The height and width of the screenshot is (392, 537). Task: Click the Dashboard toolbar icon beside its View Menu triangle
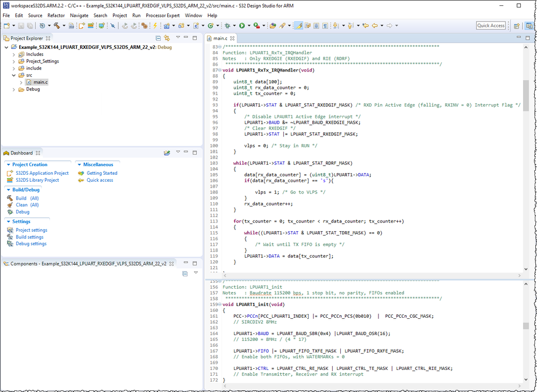click(x=167, y=153)
